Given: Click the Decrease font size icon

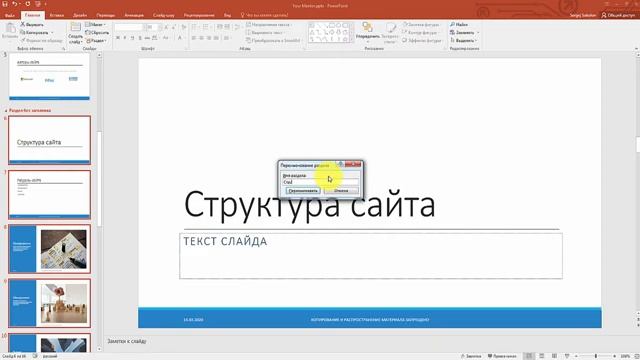Looking at the screenshot, I should click(x=173, y=27).
